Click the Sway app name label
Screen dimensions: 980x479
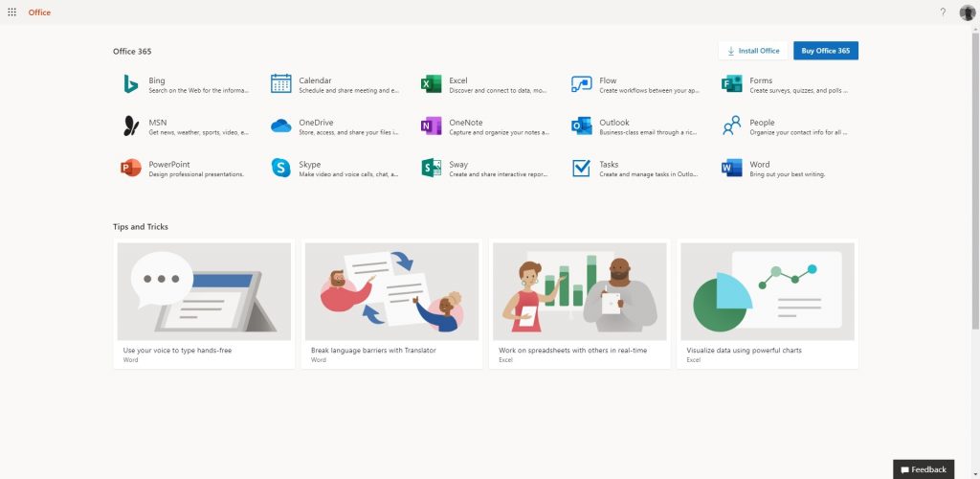coord(458,164)
